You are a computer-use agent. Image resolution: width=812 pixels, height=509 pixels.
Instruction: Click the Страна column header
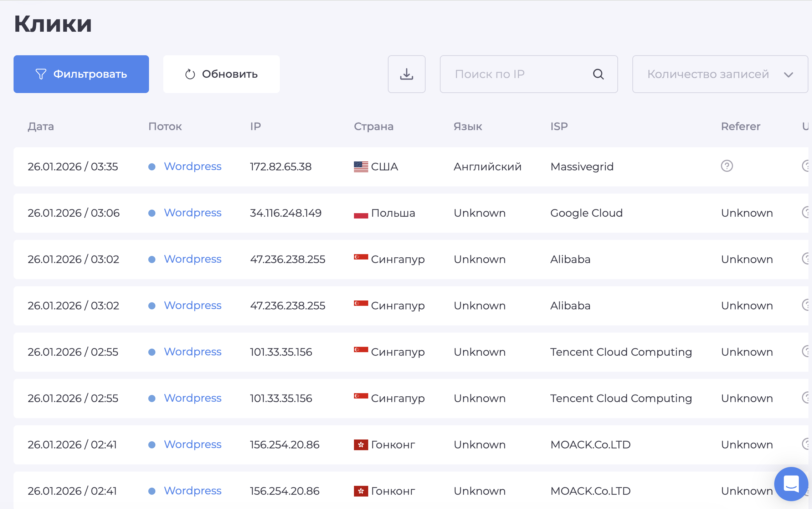pyautogui.click(x=374, y=126)
